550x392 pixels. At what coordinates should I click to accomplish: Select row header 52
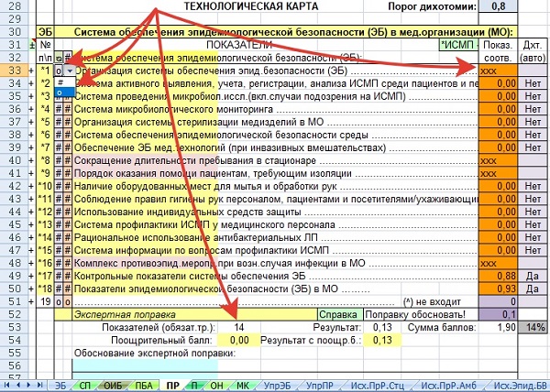point(14,314)
